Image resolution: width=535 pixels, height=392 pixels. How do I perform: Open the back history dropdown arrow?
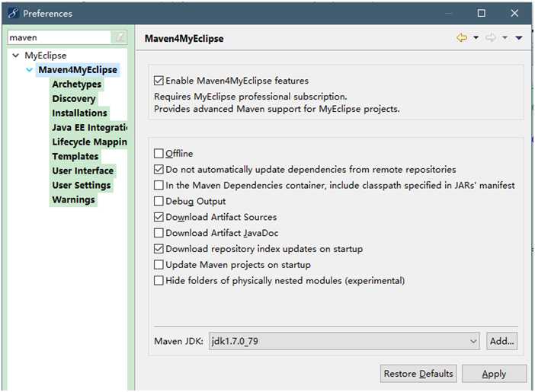476,37
